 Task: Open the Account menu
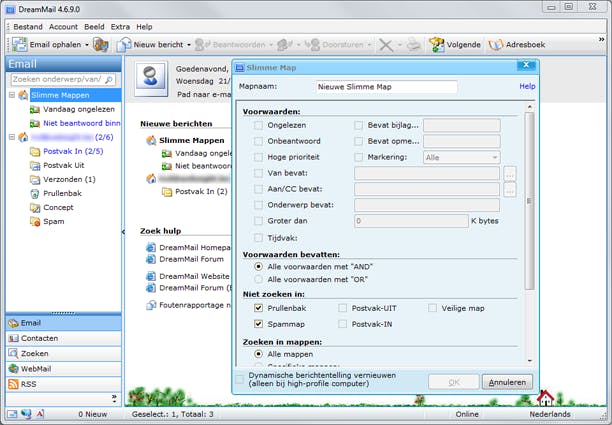(x=63, y=27)
